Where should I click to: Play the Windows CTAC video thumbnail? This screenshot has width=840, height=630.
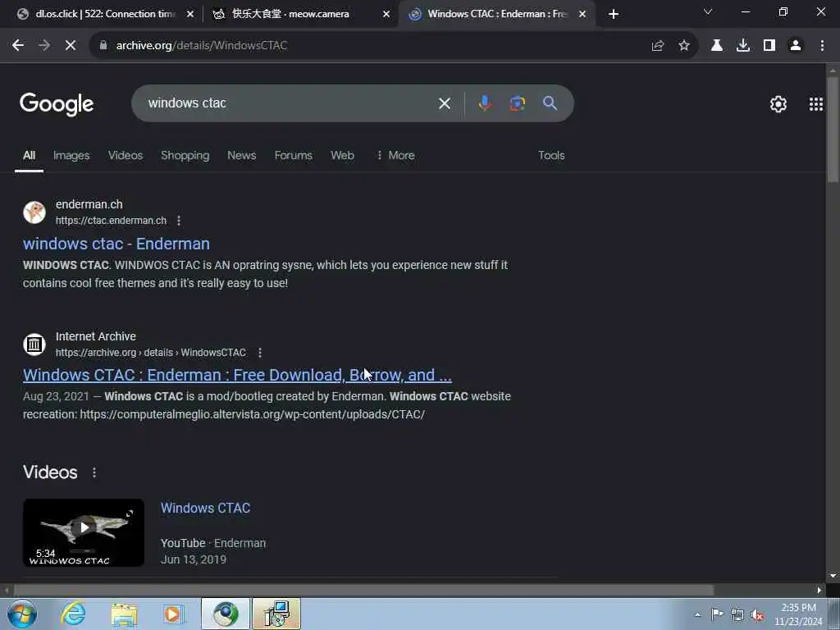[84, 532]
